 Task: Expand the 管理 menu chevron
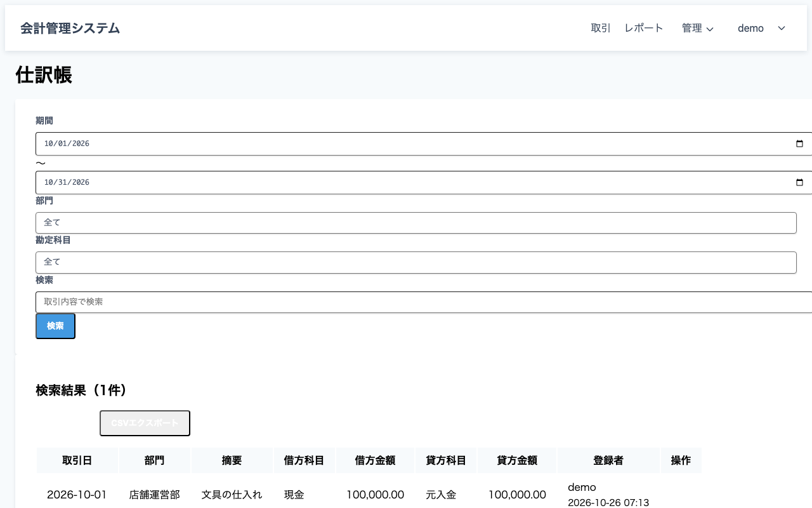pos(710,29)
